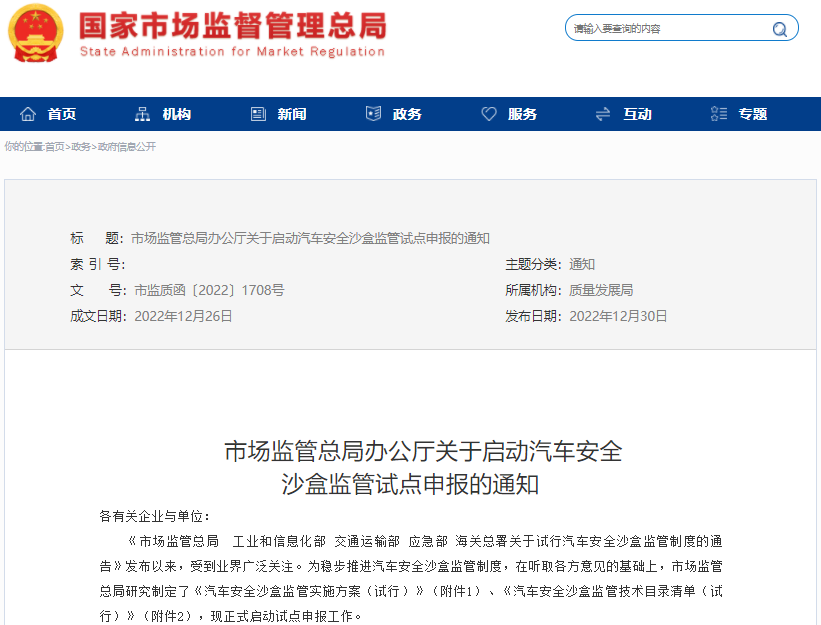Open the 首页 navigation menu item
Screen dimensions: 821x625
62,113
